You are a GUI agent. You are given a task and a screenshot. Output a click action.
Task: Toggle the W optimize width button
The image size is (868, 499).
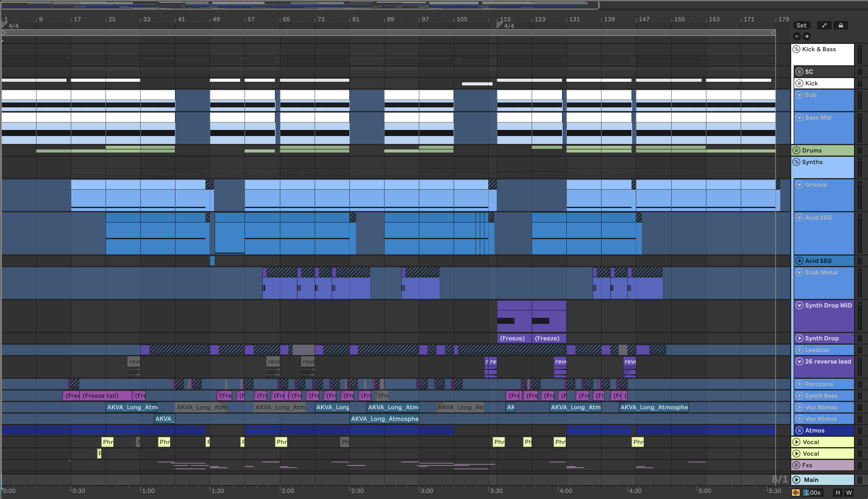click(849, 493)
